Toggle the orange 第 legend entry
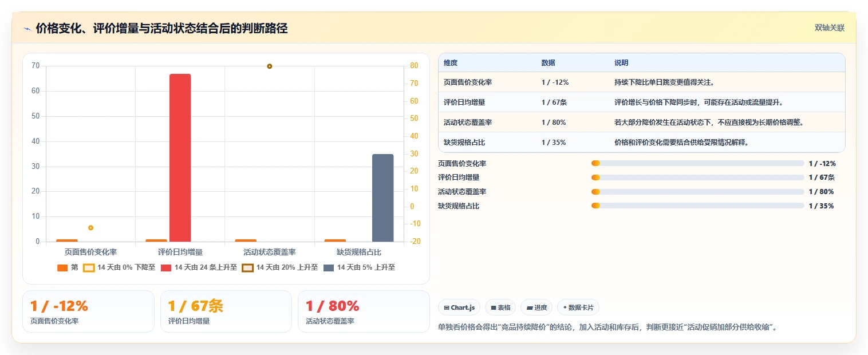 point(68,267)
